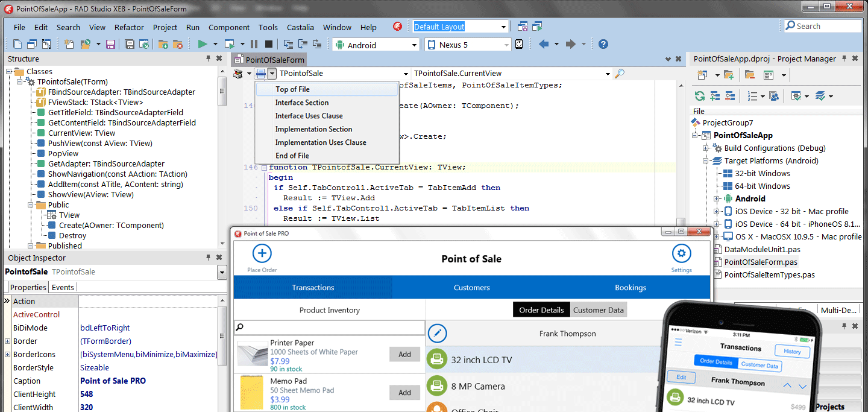The image size is (868, 412).
Task: Open the Default Layout dropdown
Action: coord(503,27)
